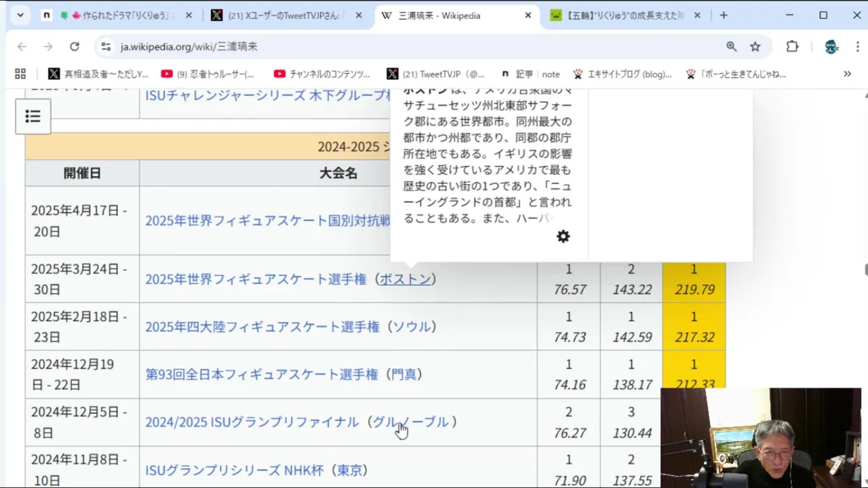Screen dimensions: 868x488
Task: Open 2024/2025 ISUグランプリファイナル link
Action: click(x=252, y=422)
